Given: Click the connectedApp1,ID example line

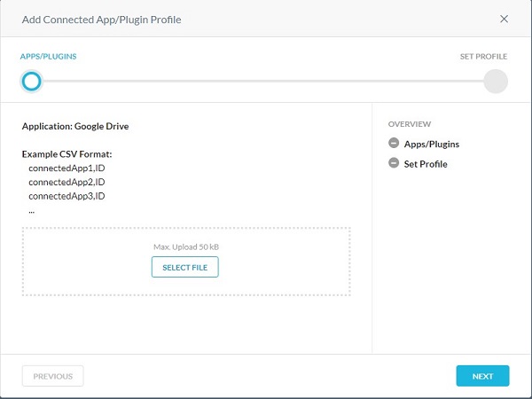Looking at the screenshot, I should [x=66, y=168].
